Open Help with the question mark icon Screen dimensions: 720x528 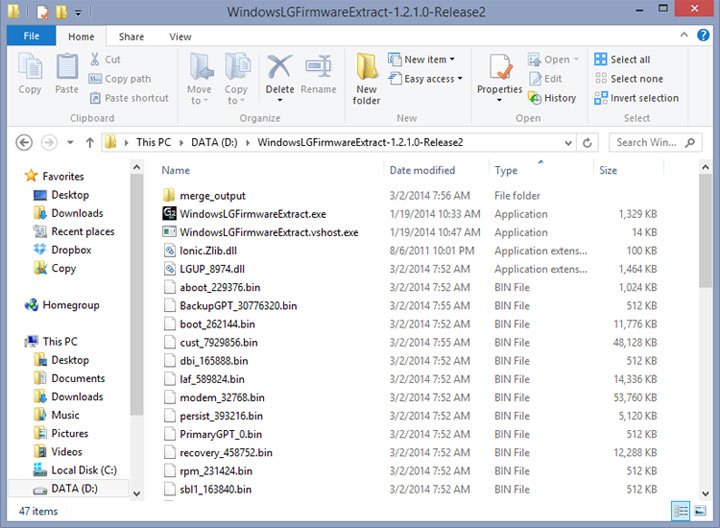tap(703, 35)
